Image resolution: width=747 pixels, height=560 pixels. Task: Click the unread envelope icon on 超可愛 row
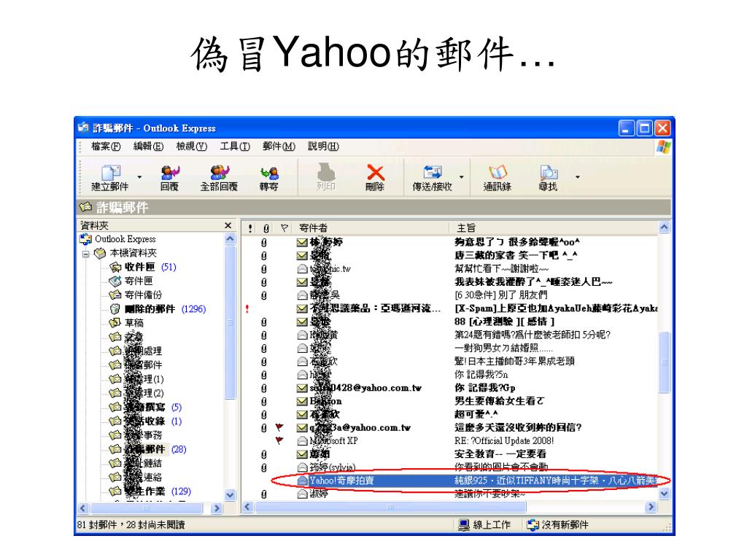click(x=301, y=414)
